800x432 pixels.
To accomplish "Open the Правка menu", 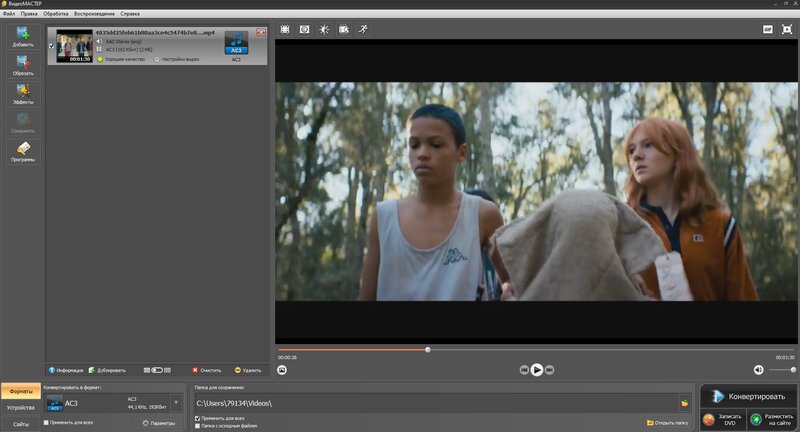I will pyautogui.click(x=29, y=14).
